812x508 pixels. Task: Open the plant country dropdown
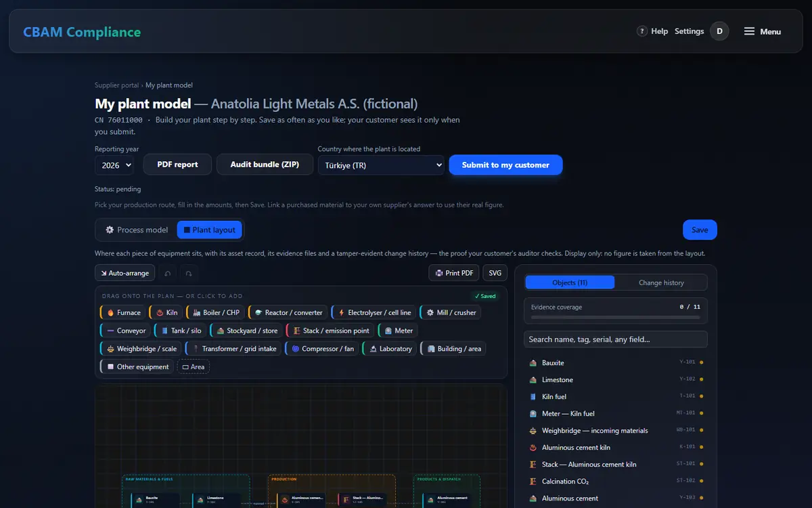tap(381, 165)
